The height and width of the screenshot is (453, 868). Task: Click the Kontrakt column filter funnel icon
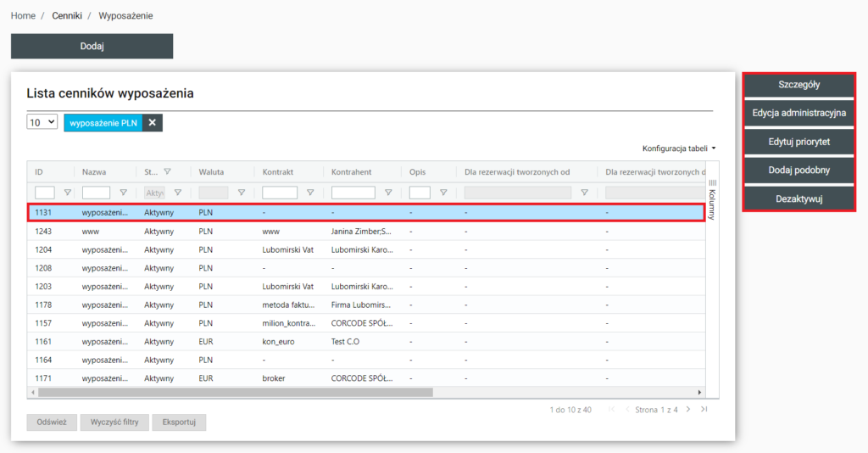coord(310,193)
